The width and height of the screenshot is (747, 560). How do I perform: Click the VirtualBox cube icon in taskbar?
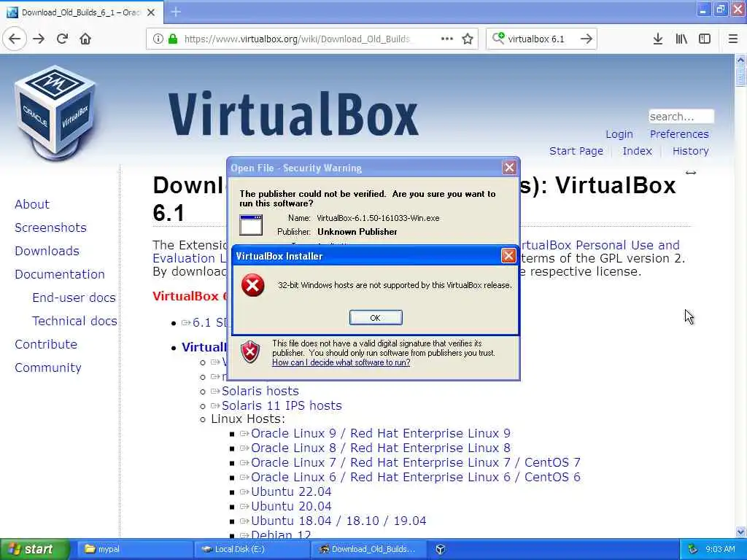tap(441, 549)
